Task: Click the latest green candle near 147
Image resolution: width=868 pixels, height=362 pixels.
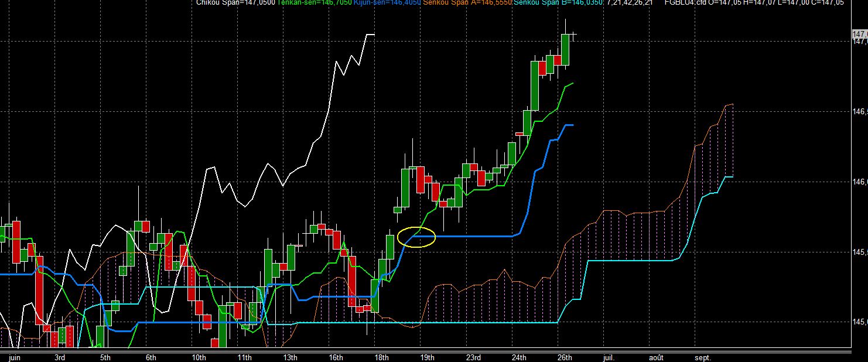Action: point(565,50)
